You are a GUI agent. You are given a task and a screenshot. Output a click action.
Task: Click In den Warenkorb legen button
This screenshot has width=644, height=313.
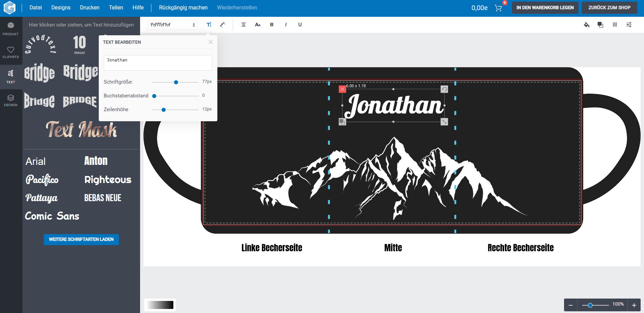click(545, 7)
